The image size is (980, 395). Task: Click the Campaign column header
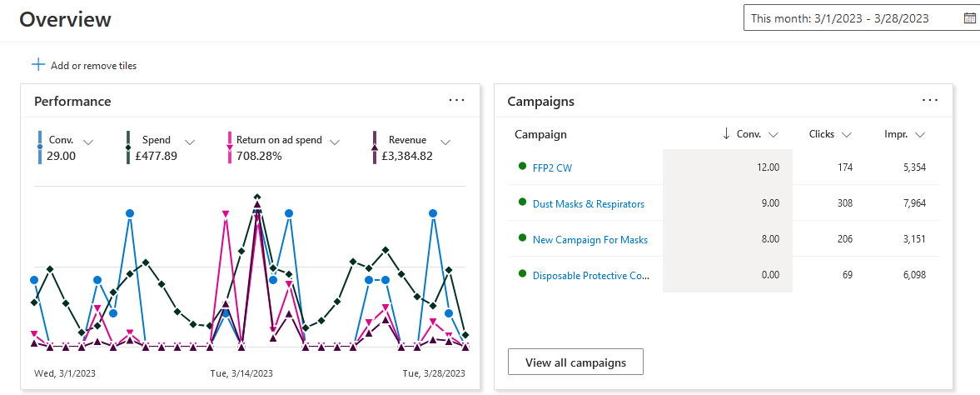coord(540,134)
